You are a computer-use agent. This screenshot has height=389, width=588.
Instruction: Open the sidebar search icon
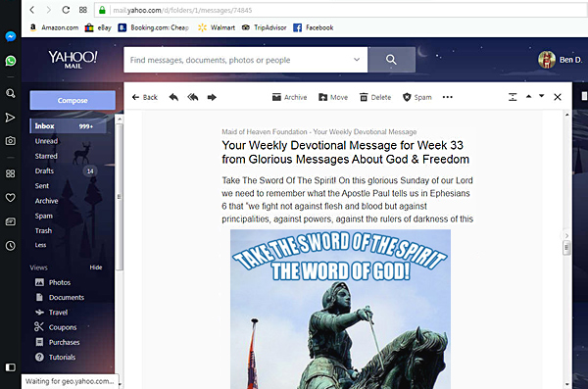click(x=11, y=93)
